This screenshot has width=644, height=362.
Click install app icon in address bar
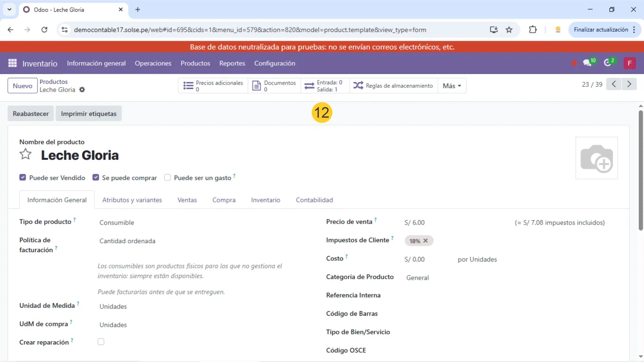[x=493, y=30]
